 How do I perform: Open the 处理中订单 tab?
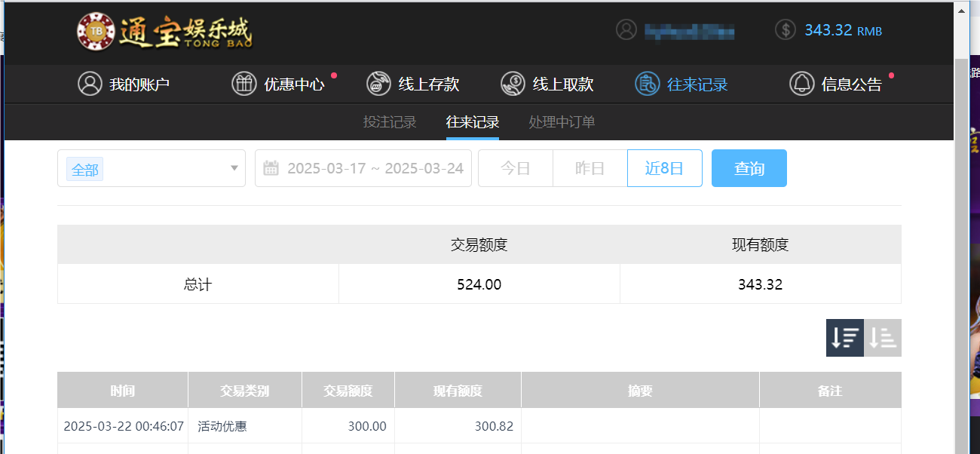point(562,122)
